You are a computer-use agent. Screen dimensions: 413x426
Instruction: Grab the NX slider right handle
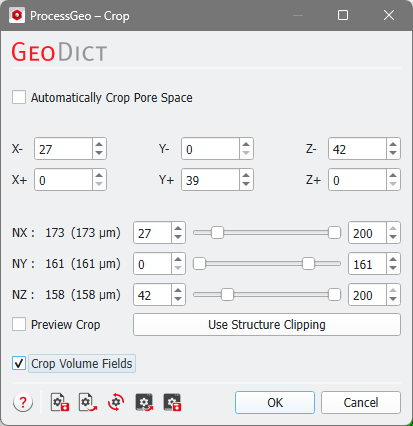(x=334, y=233)
